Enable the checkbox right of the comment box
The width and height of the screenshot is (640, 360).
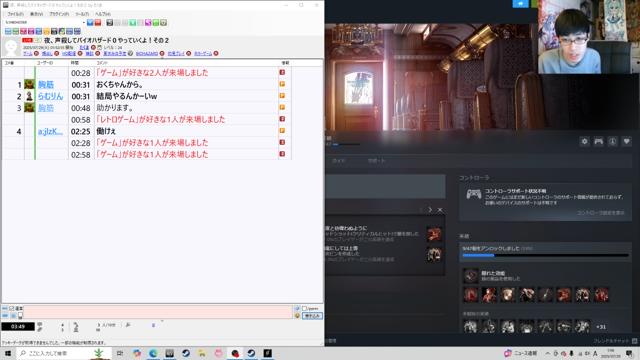click(x=304, y=309)
